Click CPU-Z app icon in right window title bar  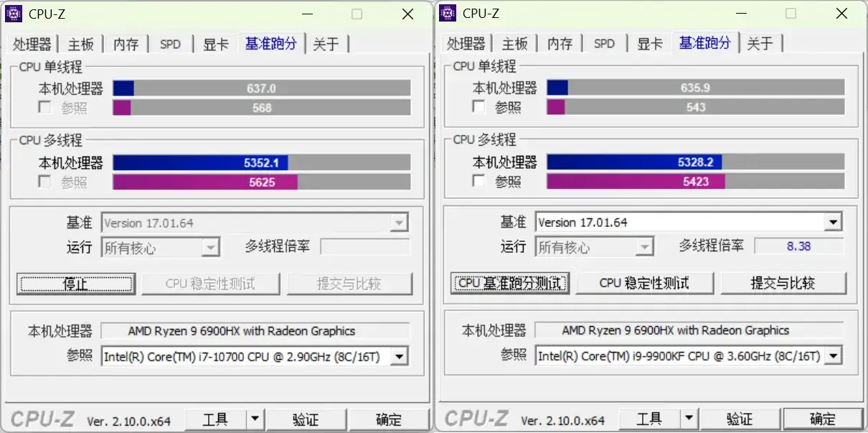click(448, 13)
